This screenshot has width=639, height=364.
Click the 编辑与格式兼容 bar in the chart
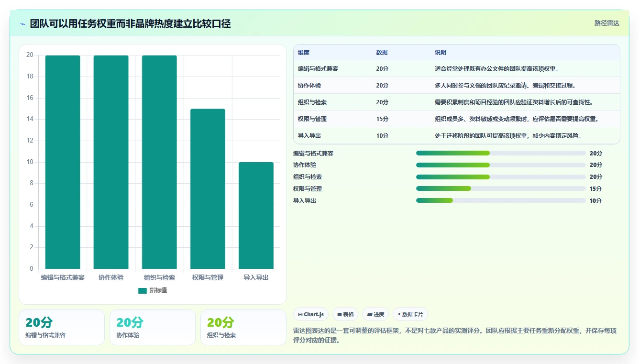[x=63, y=162]
